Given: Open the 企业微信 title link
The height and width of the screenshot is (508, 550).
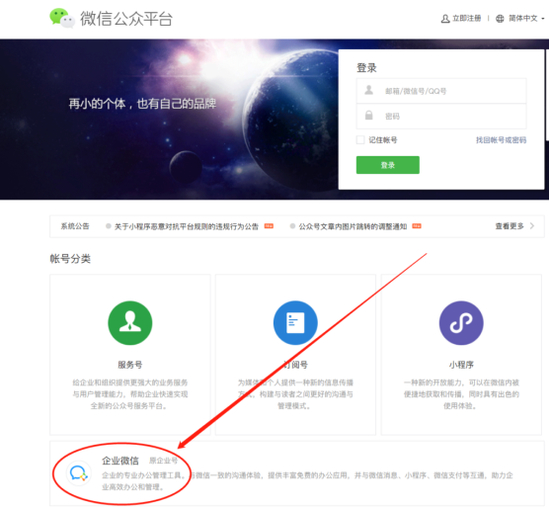Looking at the screenshot, I should point(120,461).
